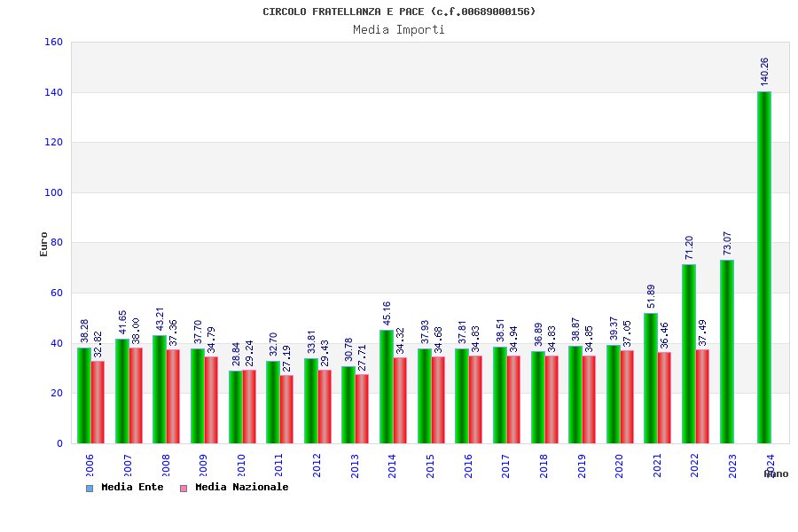
Task: Click the value label 37.36
Action: click(173, 333)
